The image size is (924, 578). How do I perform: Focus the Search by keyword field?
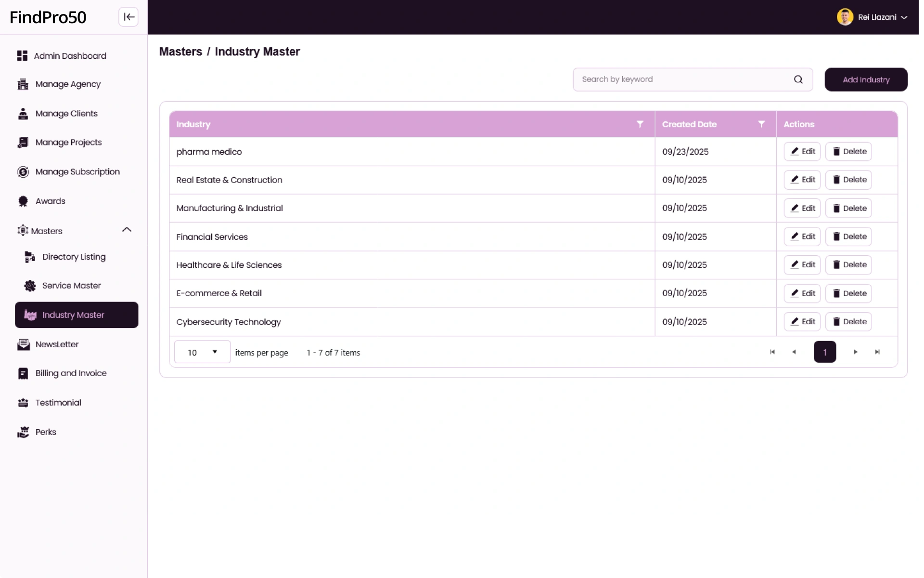point(683,79)
